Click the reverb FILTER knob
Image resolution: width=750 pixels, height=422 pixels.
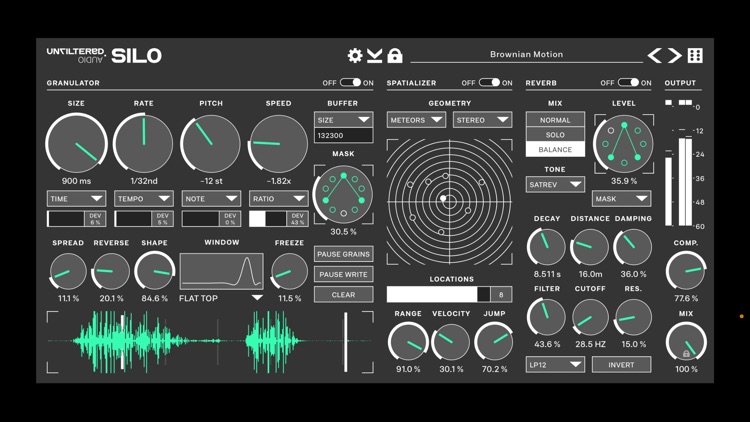tap(546, 317)
